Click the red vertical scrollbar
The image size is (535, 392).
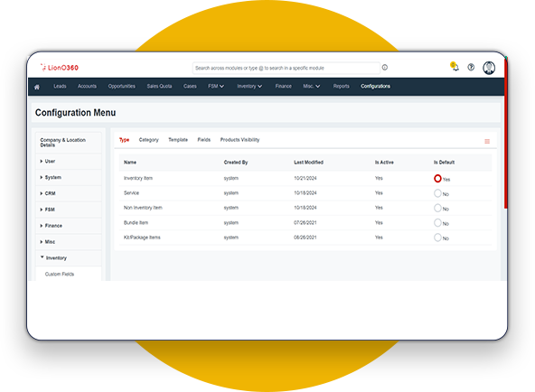(506, 133)
